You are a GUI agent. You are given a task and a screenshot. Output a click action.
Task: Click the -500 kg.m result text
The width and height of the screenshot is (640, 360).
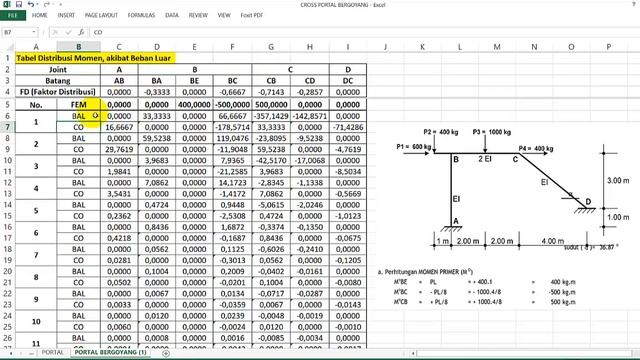pyautogui.click(x=562, y=292)
